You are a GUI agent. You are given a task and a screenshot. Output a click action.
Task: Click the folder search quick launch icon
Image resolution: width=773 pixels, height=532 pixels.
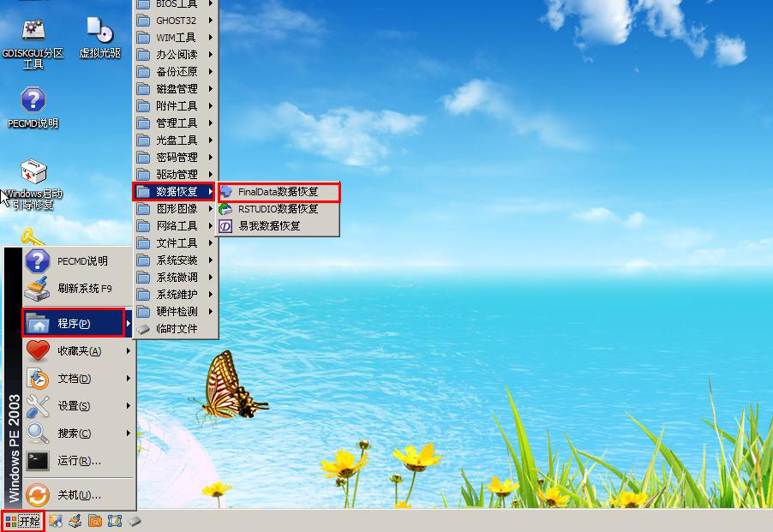coord(94,521)
